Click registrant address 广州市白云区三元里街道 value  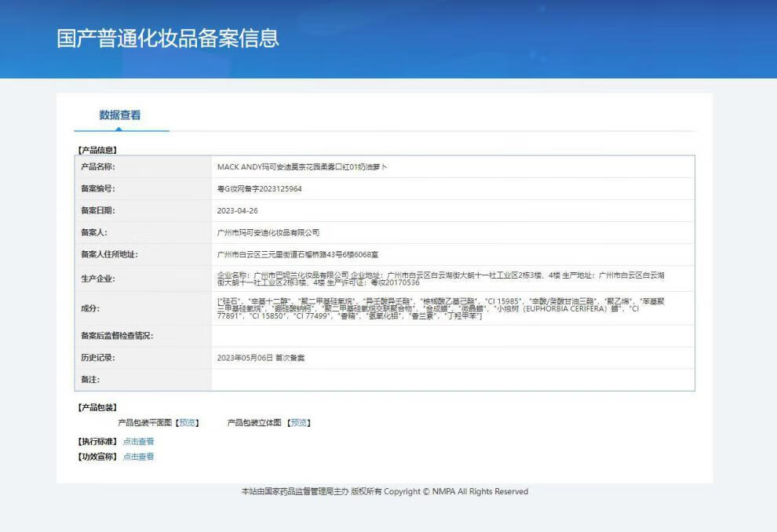pos(297,254)
